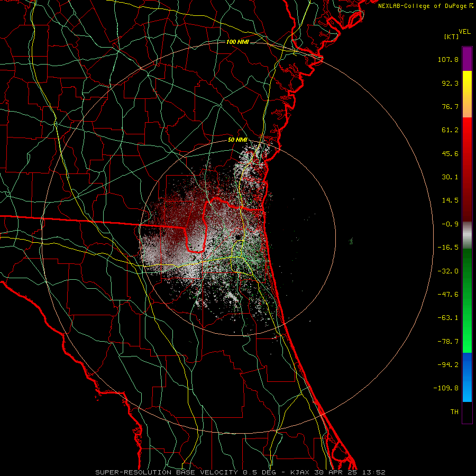Click the yellow-orange segment of color bar
The width and height of the screenshot is (476, 476).
(467, 94)
